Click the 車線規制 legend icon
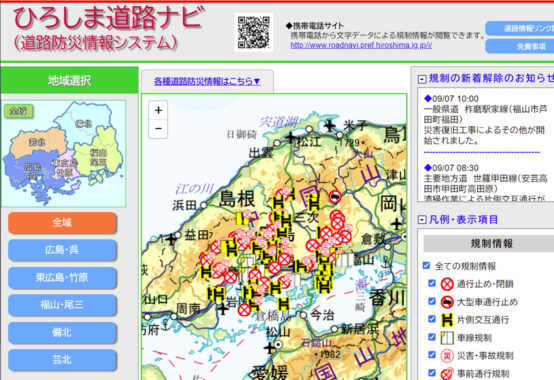This screenshot has width=554, height=380. click(447, 338)
